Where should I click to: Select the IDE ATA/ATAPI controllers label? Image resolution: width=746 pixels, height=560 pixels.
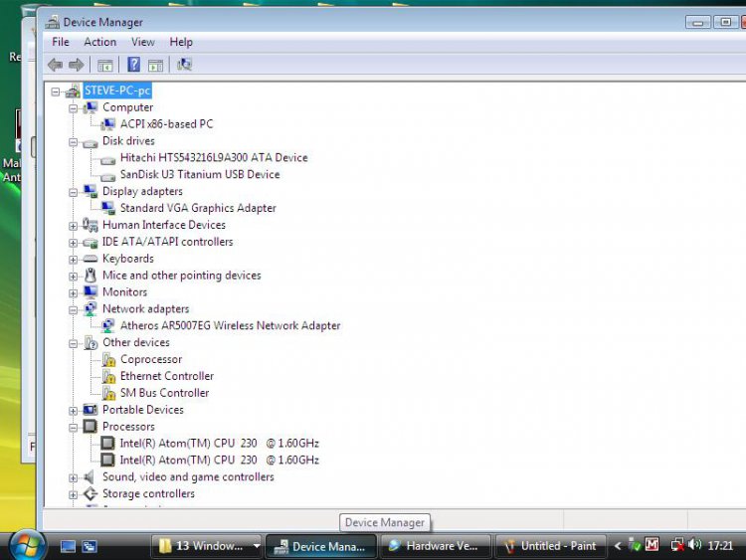coord(167,242)
